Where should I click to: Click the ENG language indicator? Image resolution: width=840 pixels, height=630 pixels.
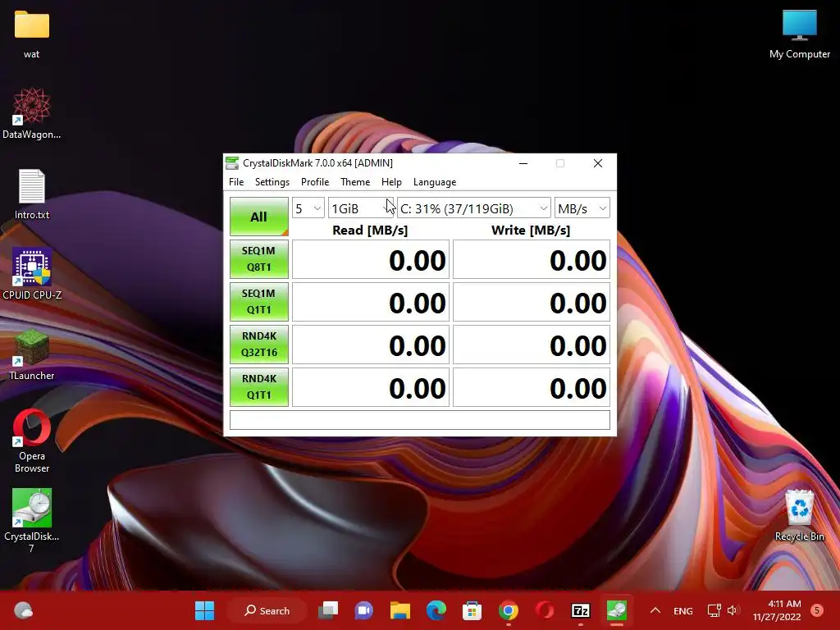[x=683, y=610]
